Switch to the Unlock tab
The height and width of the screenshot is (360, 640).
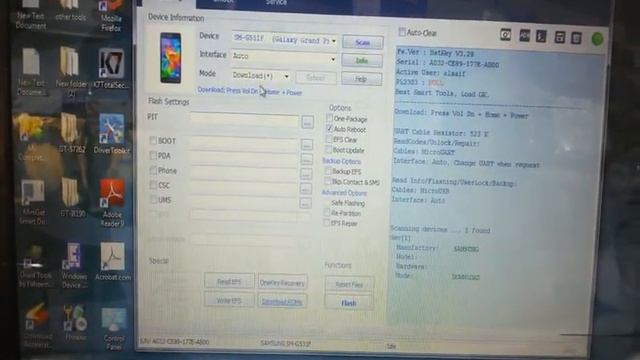(x=224, y=2)
